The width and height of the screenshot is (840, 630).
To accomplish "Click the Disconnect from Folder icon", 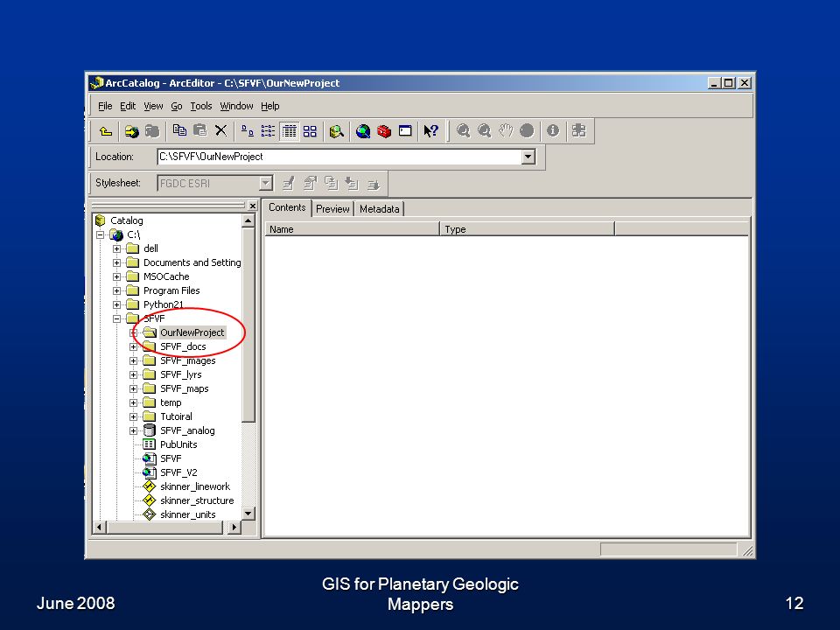I will (152, 130).
